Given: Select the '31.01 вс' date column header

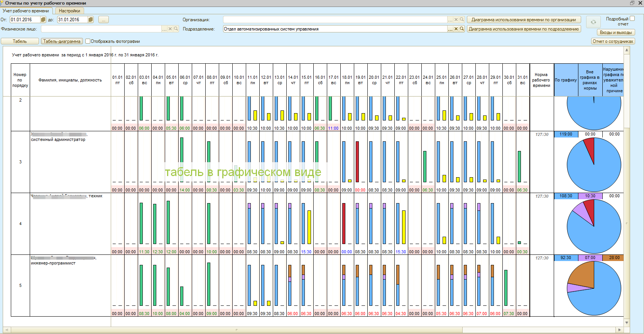Looking at the screenshot, I should tap(522, 80).
